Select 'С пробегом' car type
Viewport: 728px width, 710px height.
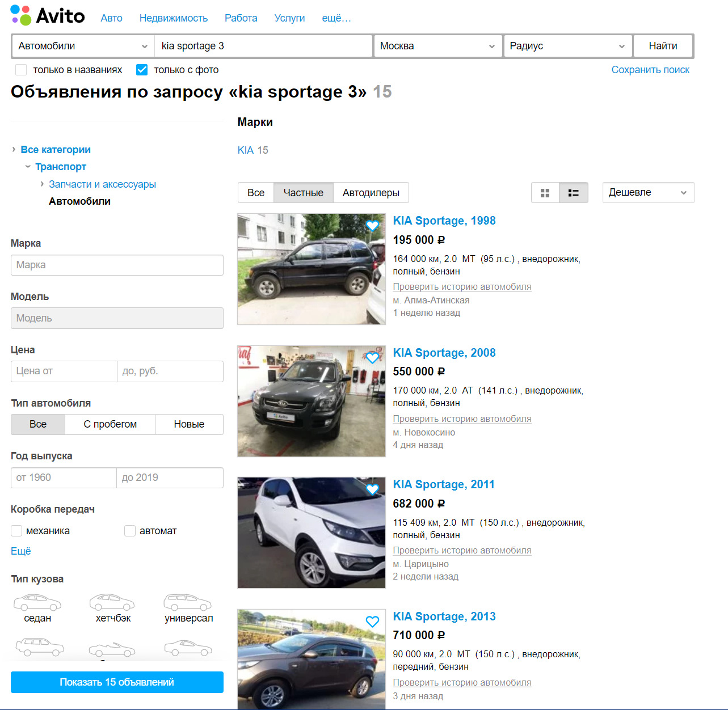point(110,424)
